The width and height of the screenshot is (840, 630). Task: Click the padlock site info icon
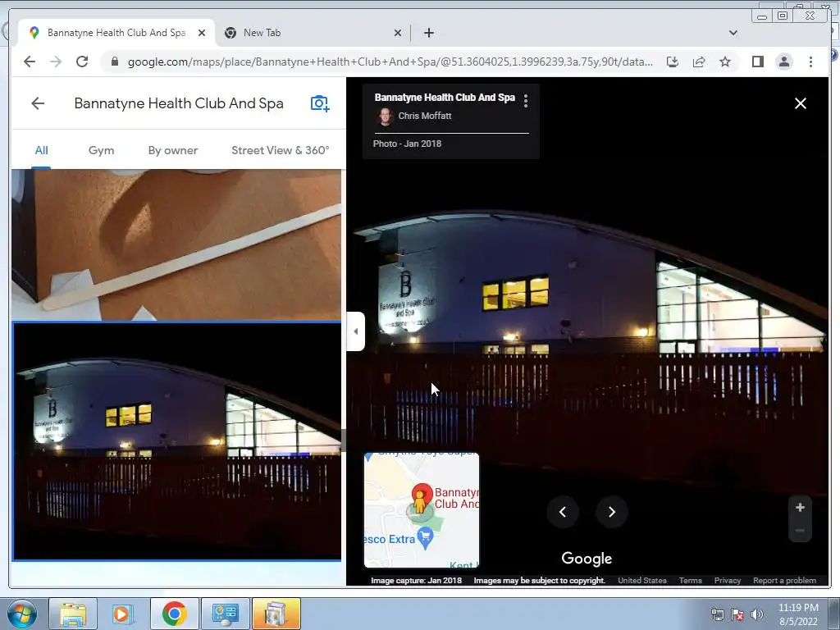pos(114,62)
